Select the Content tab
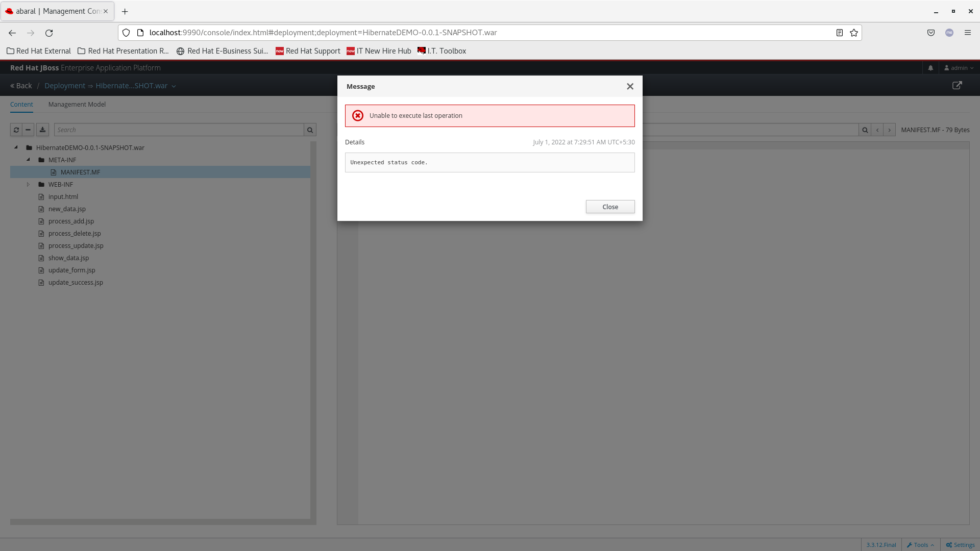The image size is (980, 551). pyautogui.click(x=21, y=105)
